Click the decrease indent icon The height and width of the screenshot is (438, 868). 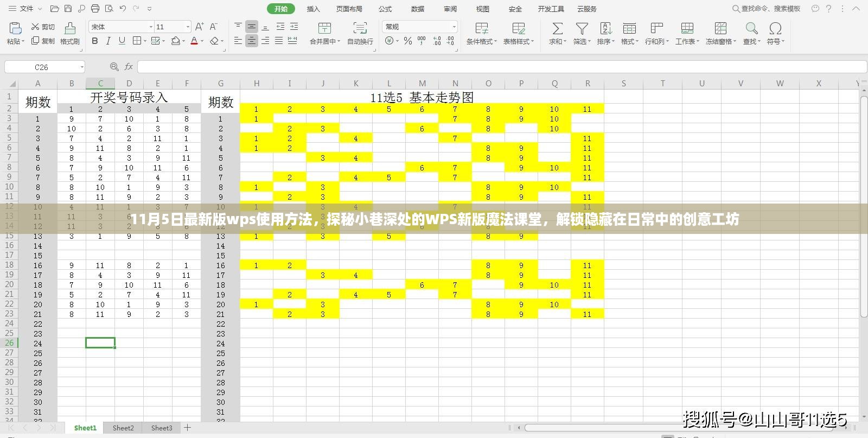[x=280, y=27]
